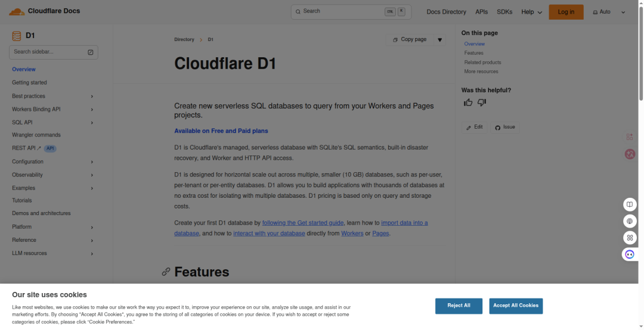644x330 pixels.
Task: Click Available on Free and Paid plans link
Action: [x=221, y=131]
